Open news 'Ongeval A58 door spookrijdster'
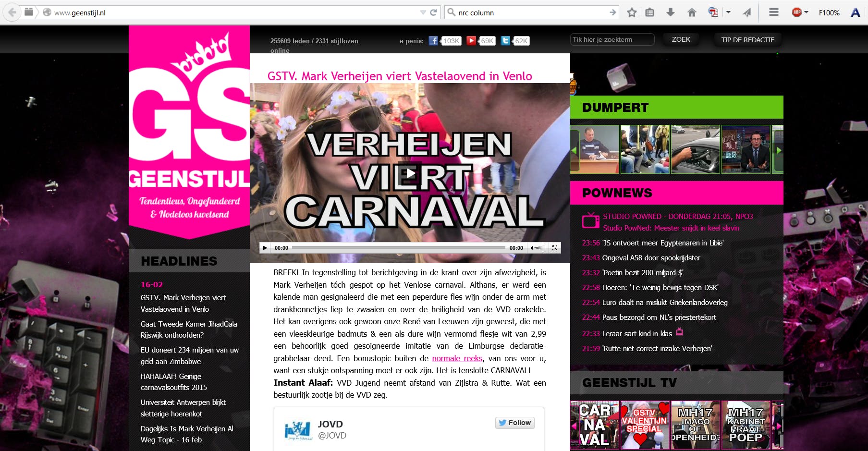868x451 pixels. (x=651, y=258)
